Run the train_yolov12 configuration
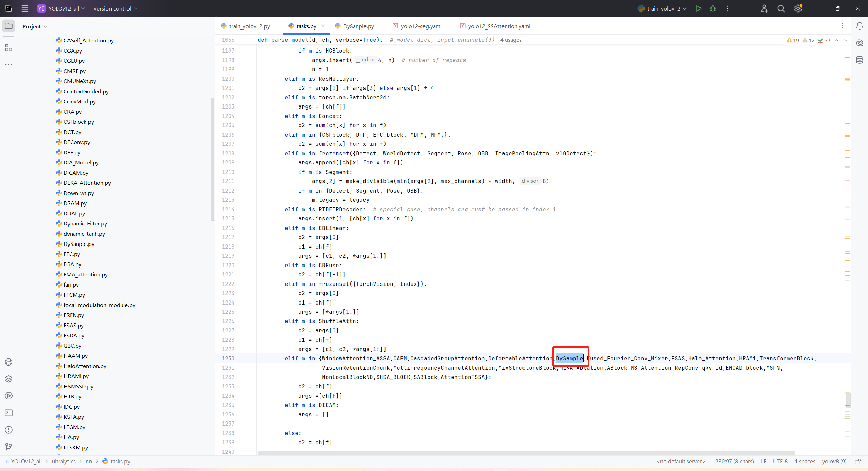 698,8
